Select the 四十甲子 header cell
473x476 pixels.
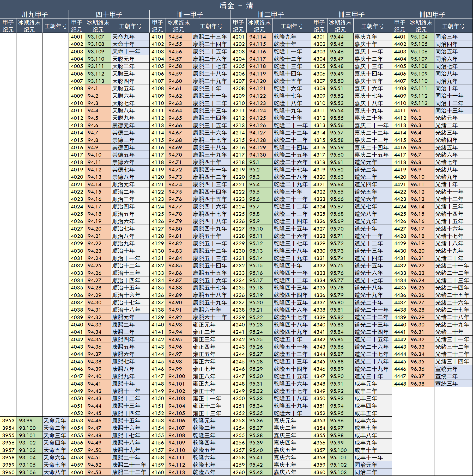[x=109, y=14]
